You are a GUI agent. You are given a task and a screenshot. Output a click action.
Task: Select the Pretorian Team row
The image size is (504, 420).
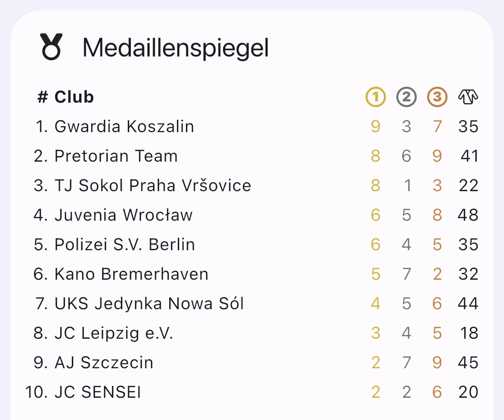click(116, 156)
